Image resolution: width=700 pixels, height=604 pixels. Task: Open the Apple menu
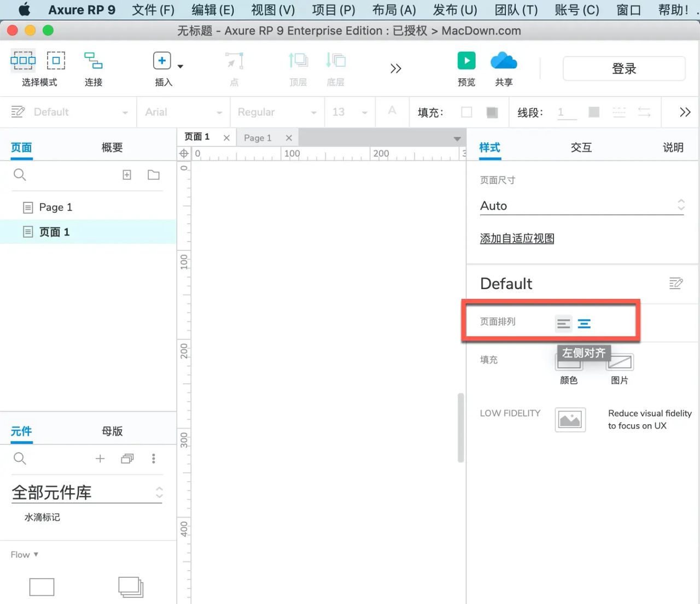point(24,10)
